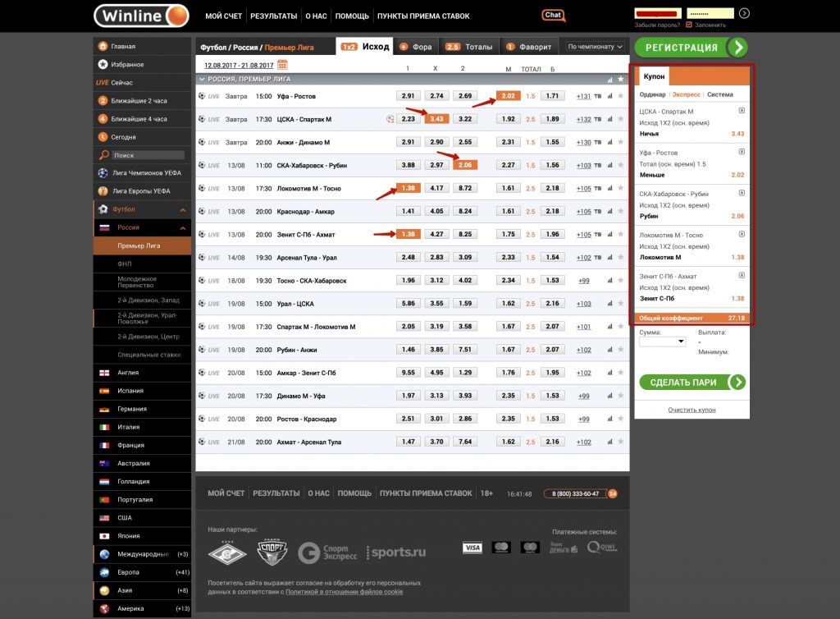Collapse the Россия, Премьер Лига section
Image resolution: width=840 pixels, height=619 pixels.
(x=201, y=80)
